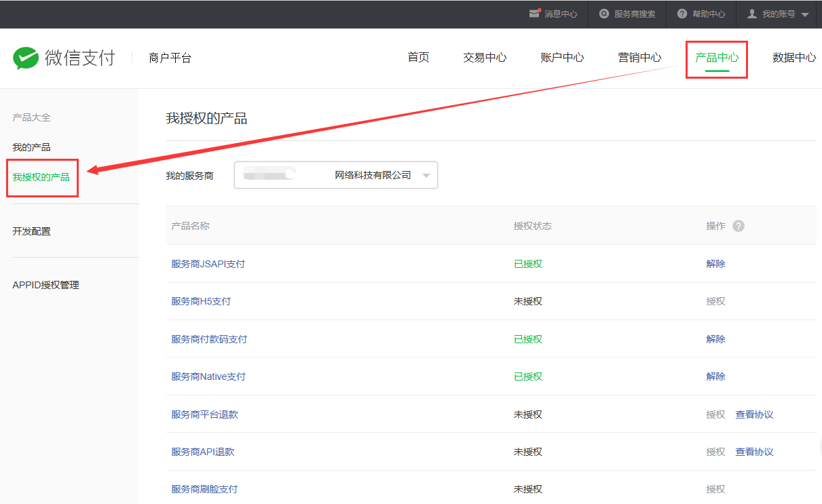Click the 授权状态 column header

[x=533, y=226]
